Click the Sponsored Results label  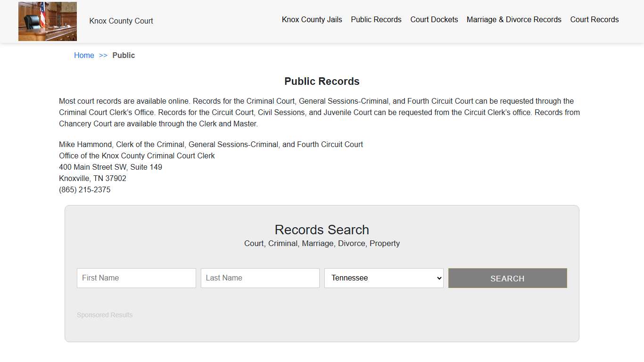pyautogui.click(x=105, y=314)
